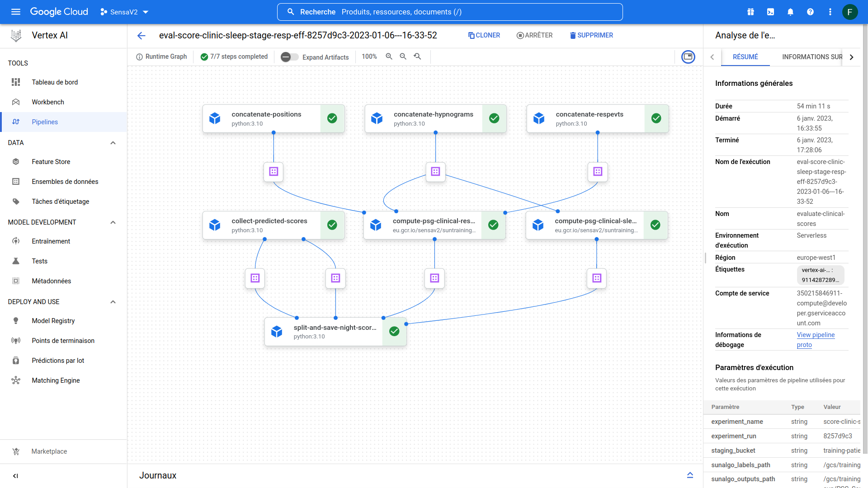
Task: Expand the Journaux logs panel
Action: (690, 475)
